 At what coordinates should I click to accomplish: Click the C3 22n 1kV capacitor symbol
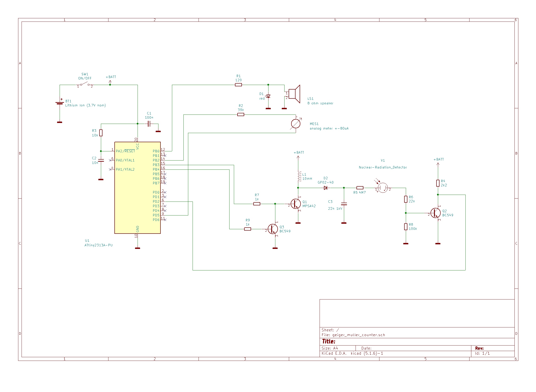point(344,204)
